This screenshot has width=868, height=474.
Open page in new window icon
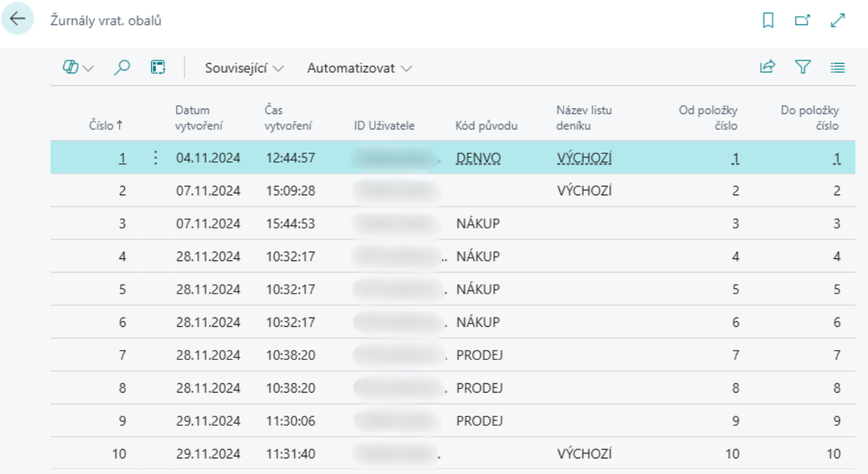pyautogui.click(x=803, y=21)
